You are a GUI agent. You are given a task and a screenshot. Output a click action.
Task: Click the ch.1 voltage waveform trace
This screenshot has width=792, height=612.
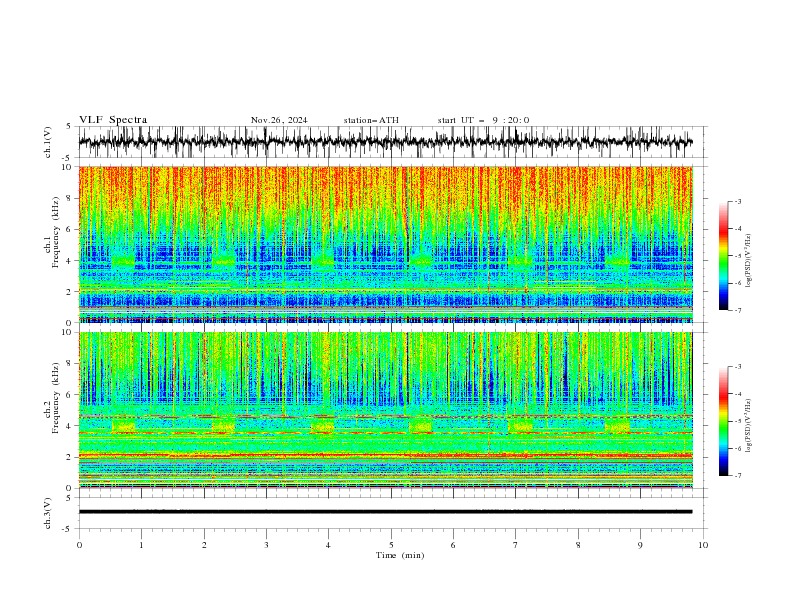point(385,142)
